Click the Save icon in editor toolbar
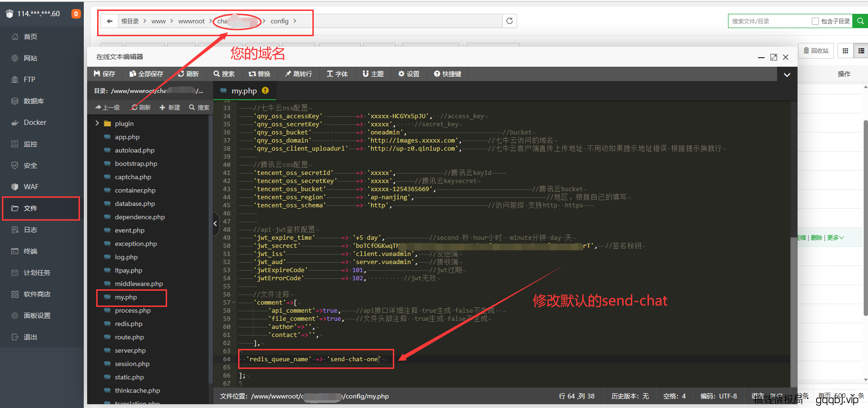The height and width of the screenshot is (408, 868). point(104,74)
